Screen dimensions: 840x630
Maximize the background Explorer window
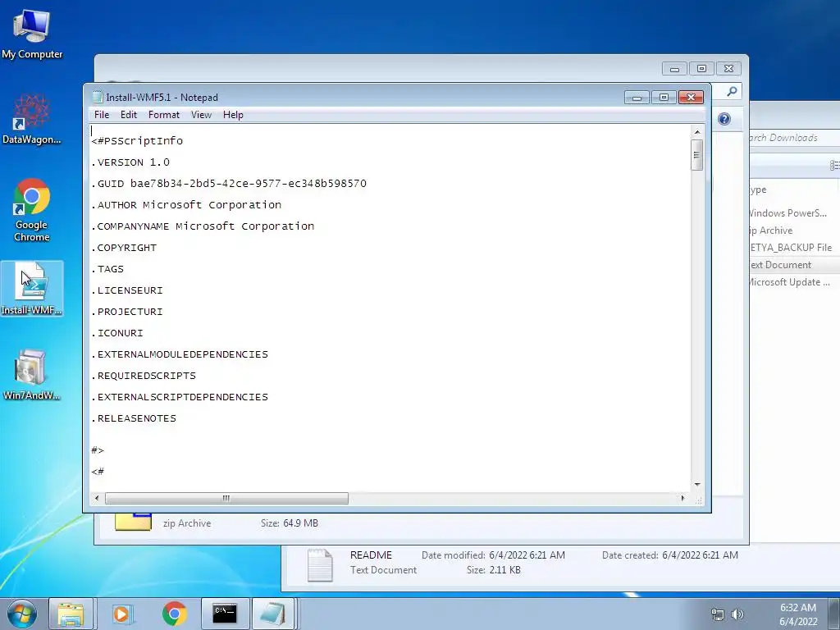pyautogui.click(x=701, y=69)
